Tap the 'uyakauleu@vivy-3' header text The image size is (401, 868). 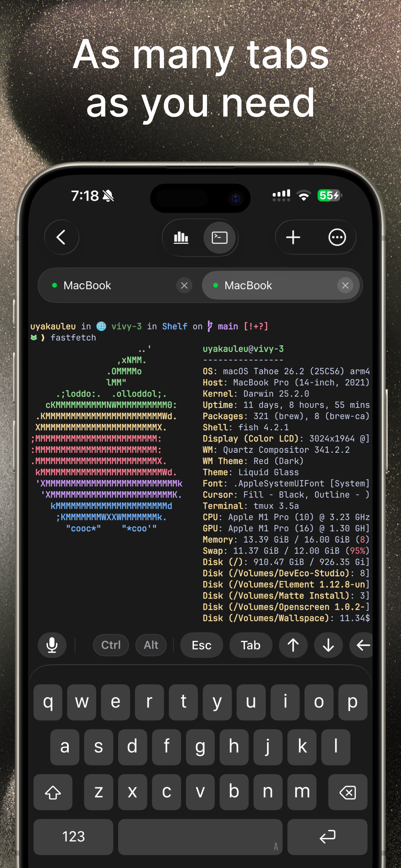click(x=243, y=349)
